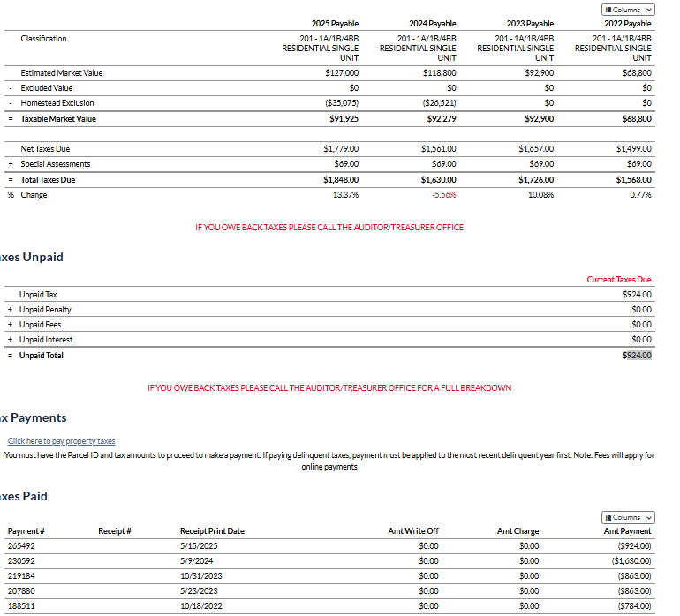680x616 pixels.
Task: Click the 13.37% change value
Action: 345,195
